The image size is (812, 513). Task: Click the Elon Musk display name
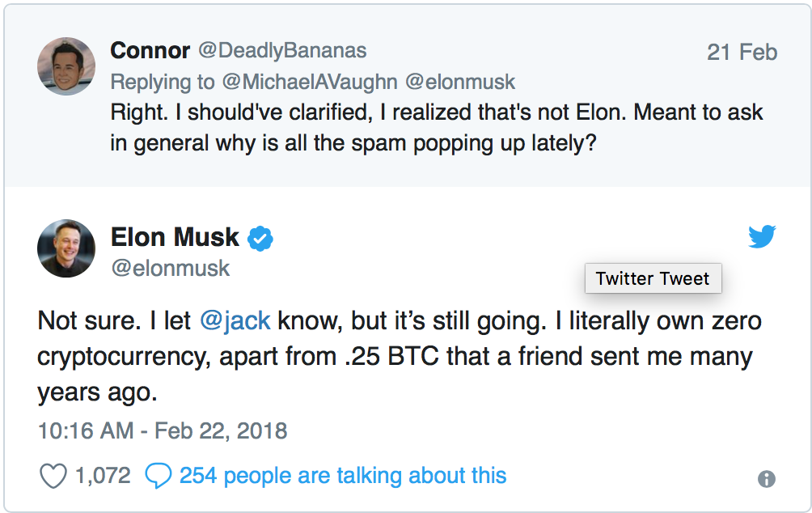(175, 238)
